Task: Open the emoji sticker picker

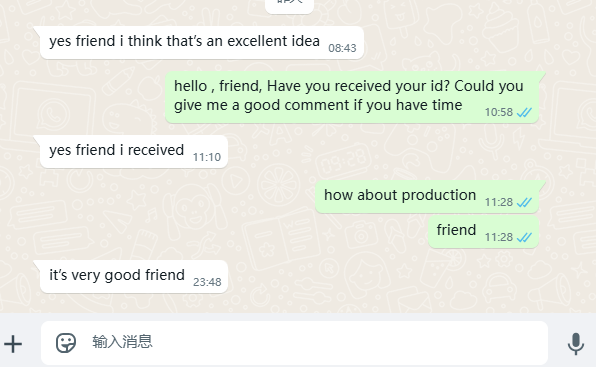Action: pyautogui.click(x=66, y=343)
